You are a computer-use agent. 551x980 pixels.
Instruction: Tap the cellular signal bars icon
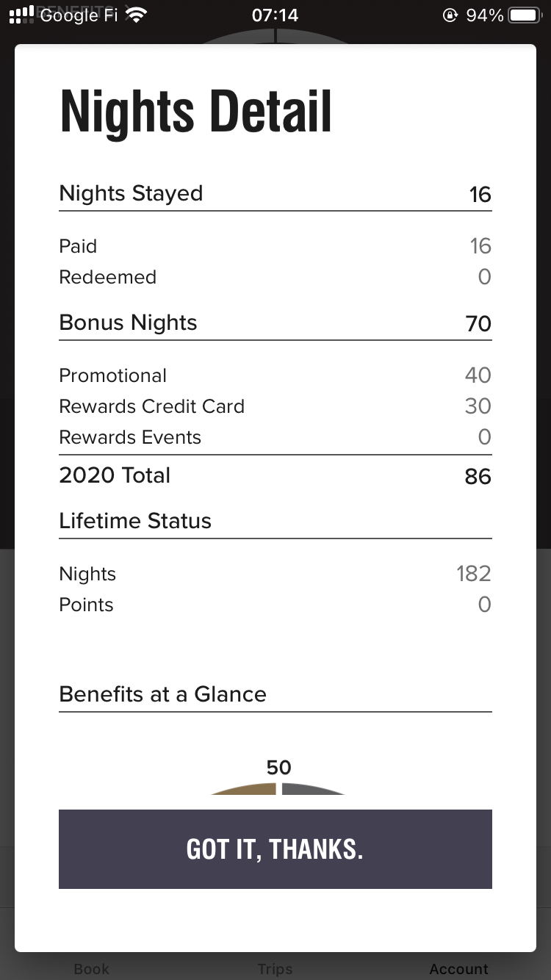pyautogui.click(x=21, y=15)
